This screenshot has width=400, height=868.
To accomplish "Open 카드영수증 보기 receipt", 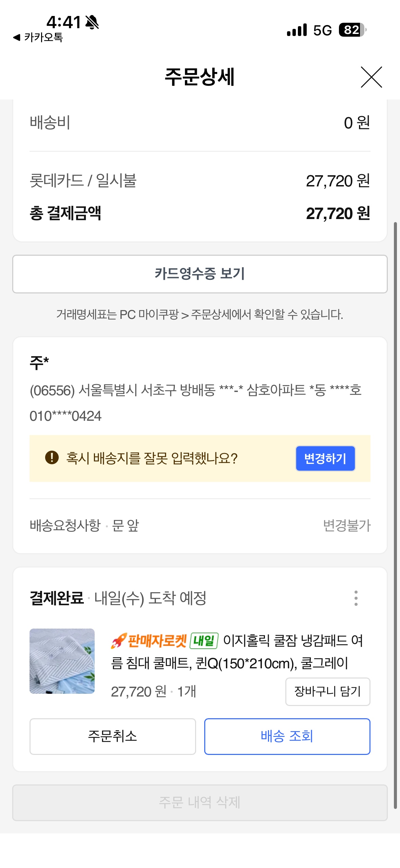I will [x=200, y=274].
